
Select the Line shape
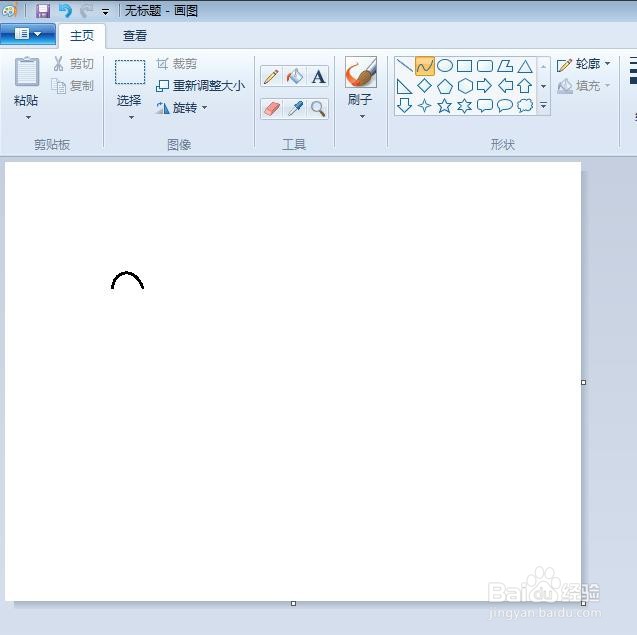(404, 66)
